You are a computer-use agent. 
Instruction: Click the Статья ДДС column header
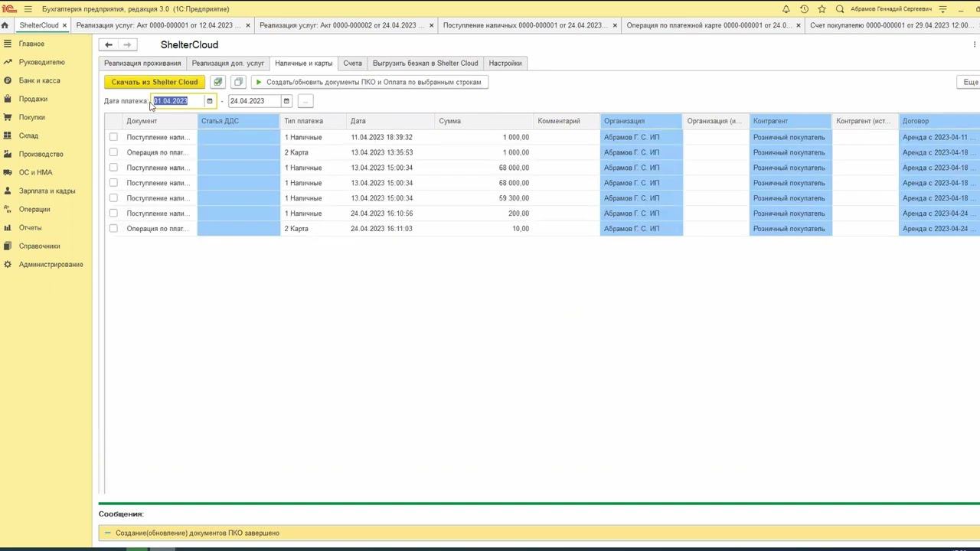pyautogui.click(x=238, y=121)
